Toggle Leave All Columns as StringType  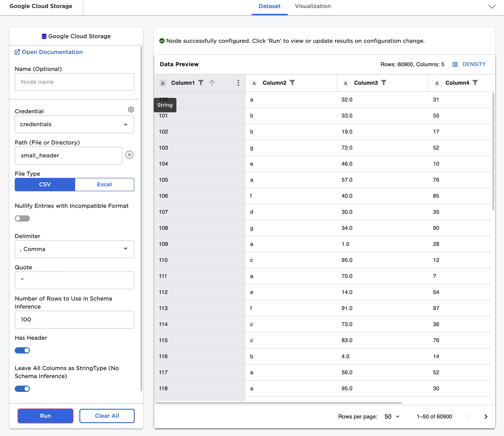[22, 389]
